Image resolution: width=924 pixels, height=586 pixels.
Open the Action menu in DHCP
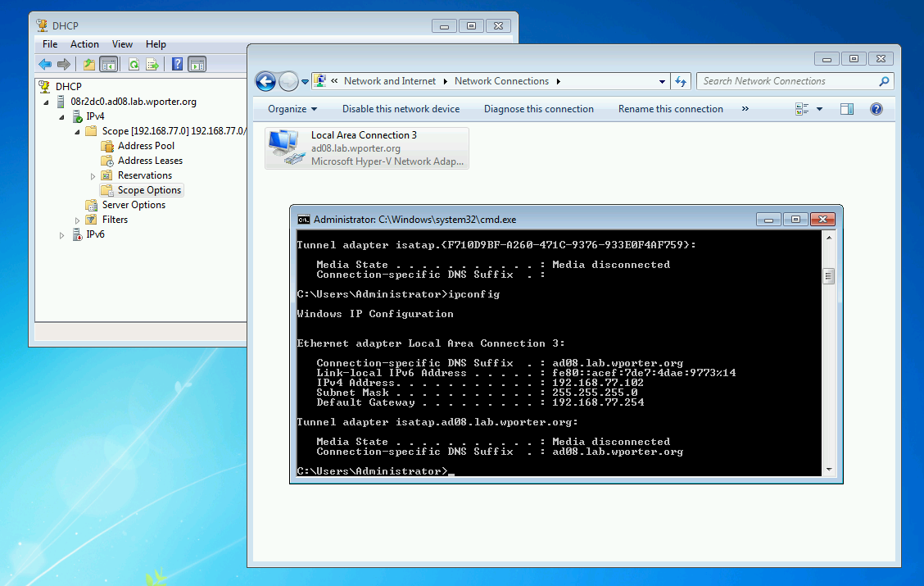(x=84, y=44)
